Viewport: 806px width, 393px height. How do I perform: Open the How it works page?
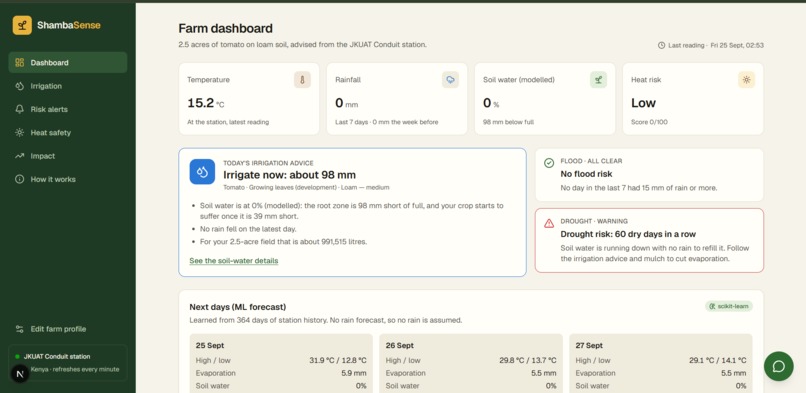pyautogui.click(x=68, y=179)
